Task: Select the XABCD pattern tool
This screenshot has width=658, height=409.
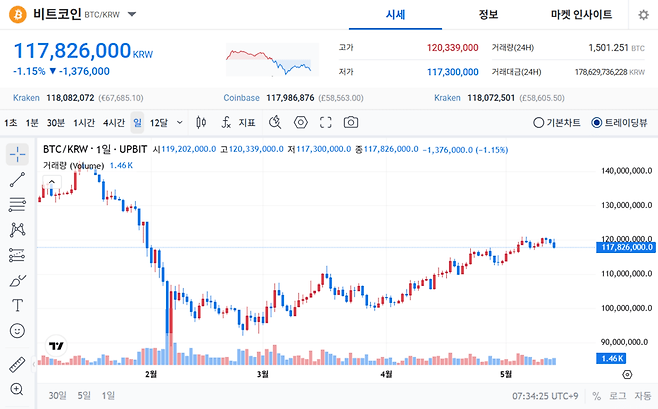Action: click(x=17, y=230)
